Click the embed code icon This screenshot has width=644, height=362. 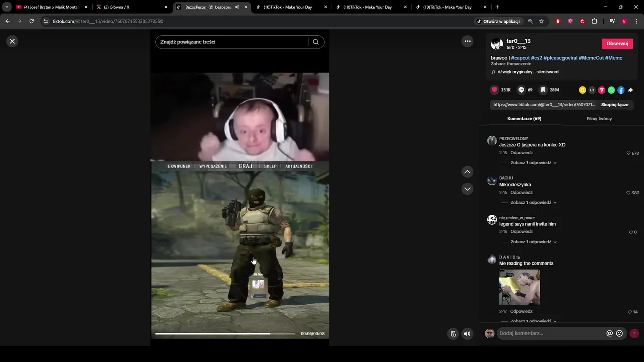tap(592, 90)
